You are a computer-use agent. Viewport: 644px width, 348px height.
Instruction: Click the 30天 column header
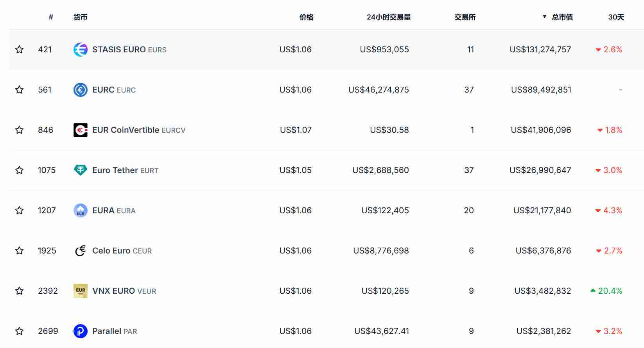[x=615, y=17]
